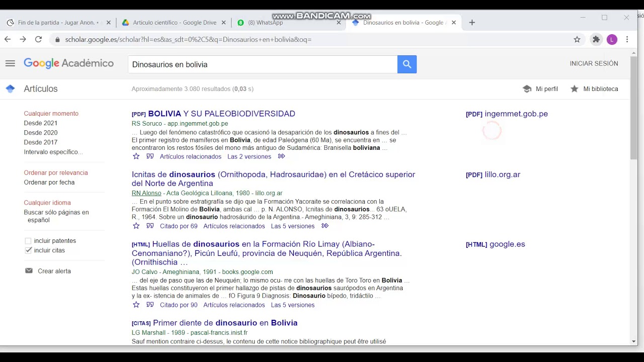Open Icnitas de dinosaurios article title
The height and width of the screenshot is (362, 644).
tap(273, 179)
